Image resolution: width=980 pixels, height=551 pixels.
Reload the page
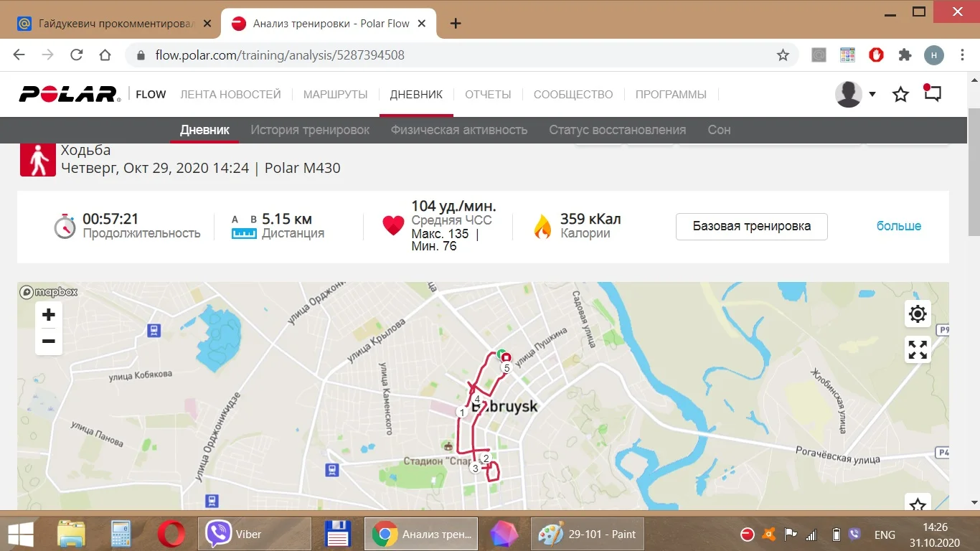click(76, 55)
